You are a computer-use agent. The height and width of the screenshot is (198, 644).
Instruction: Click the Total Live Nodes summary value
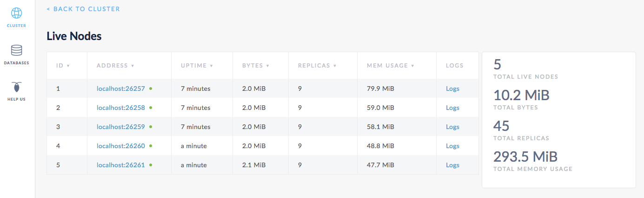point(497,65)
